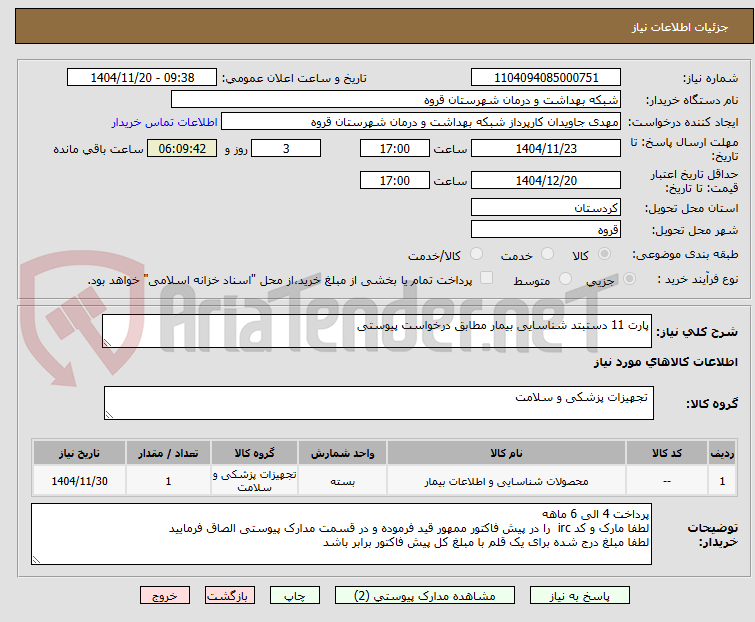The image size is (755, 622).
Task: Click the شماره نیاز number field
Action: coord(546,78)
